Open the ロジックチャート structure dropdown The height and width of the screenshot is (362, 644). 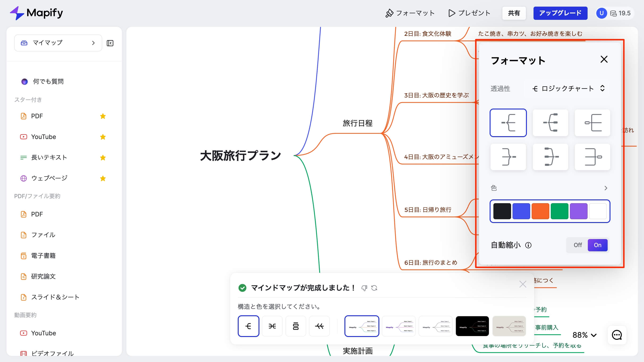[x=568, y=88]
